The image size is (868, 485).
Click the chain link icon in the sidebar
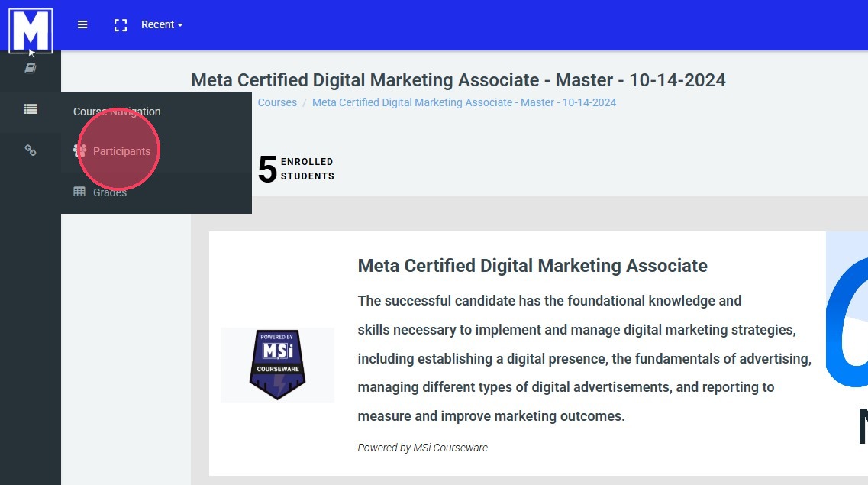tap(31, 150)
